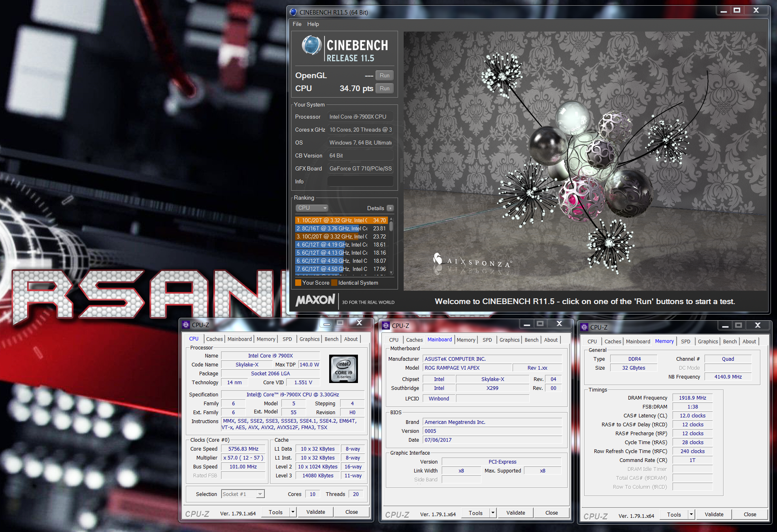Screen dimensions: 777x532
Task: Click app icon in Mainboard CPU-Z title bar
Action: [386, 326]
